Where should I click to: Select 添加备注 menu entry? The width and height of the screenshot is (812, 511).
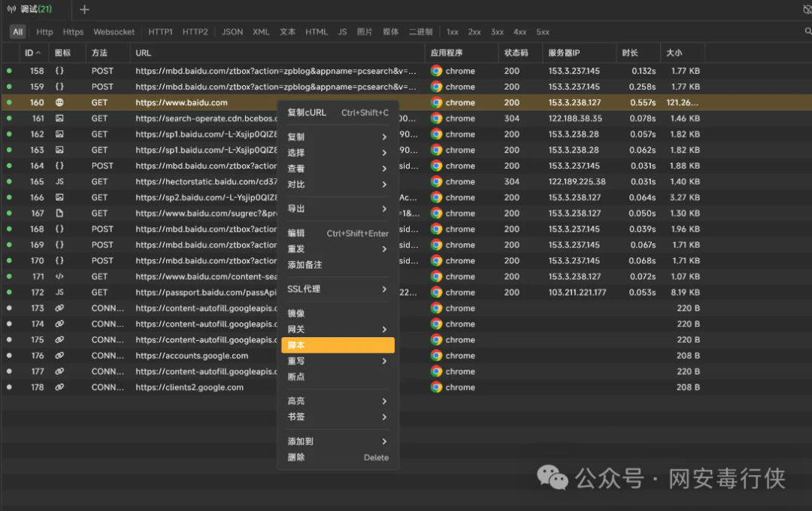[x=338, y=265]
